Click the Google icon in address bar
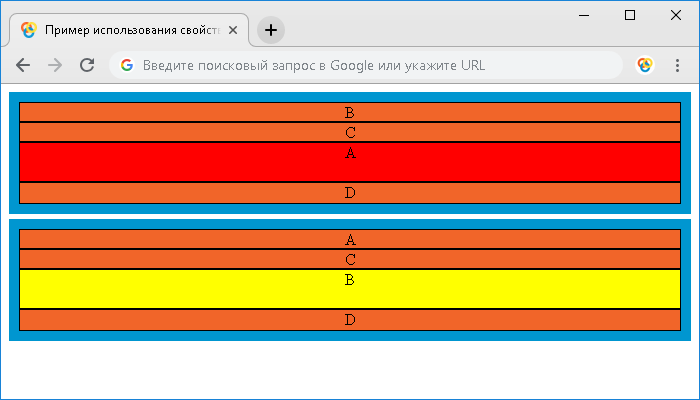The height and width of the screenshot is (400, 700). (x=127, y=65)
